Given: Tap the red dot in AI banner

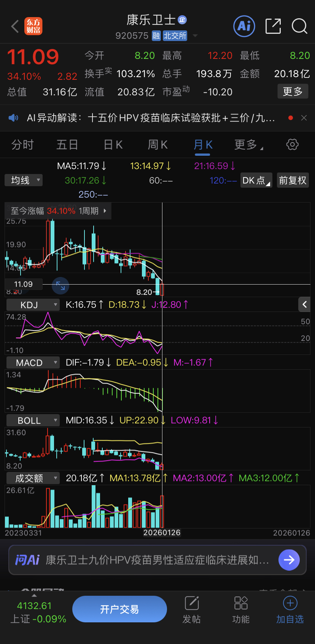Looking at the screenshot, I should 291,118.
